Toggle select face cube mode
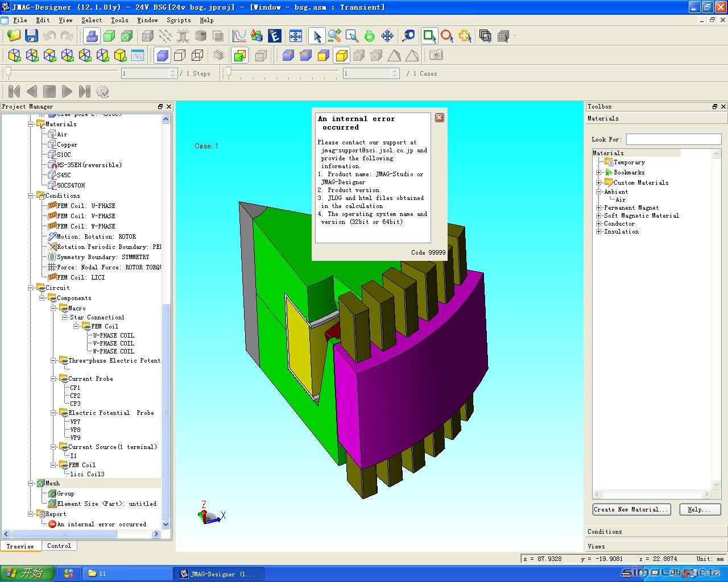The height and width of the screenshot is (582, 728). [324, 55]
